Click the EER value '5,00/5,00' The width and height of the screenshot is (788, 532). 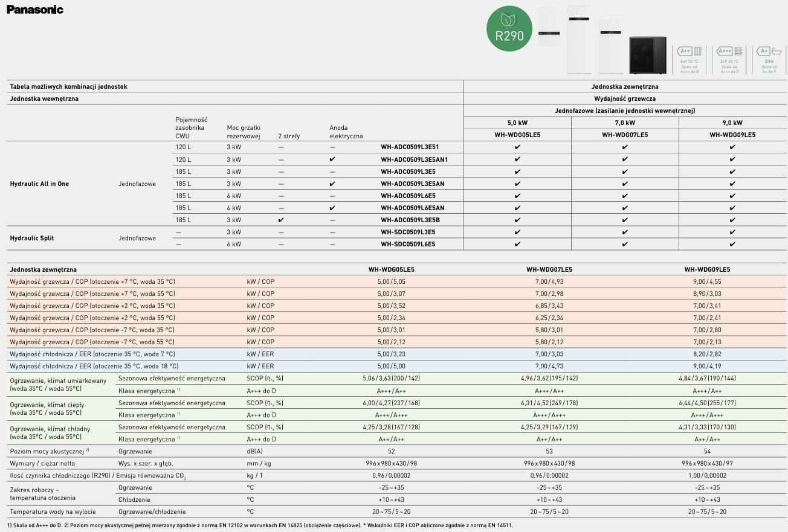click(x=392, y=366)
